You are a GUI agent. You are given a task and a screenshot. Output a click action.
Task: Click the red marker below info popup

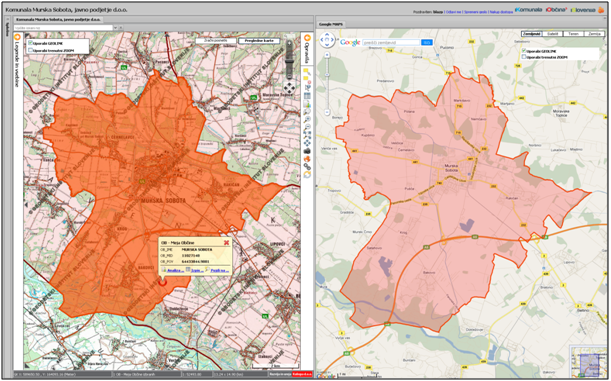click(162, 283)
